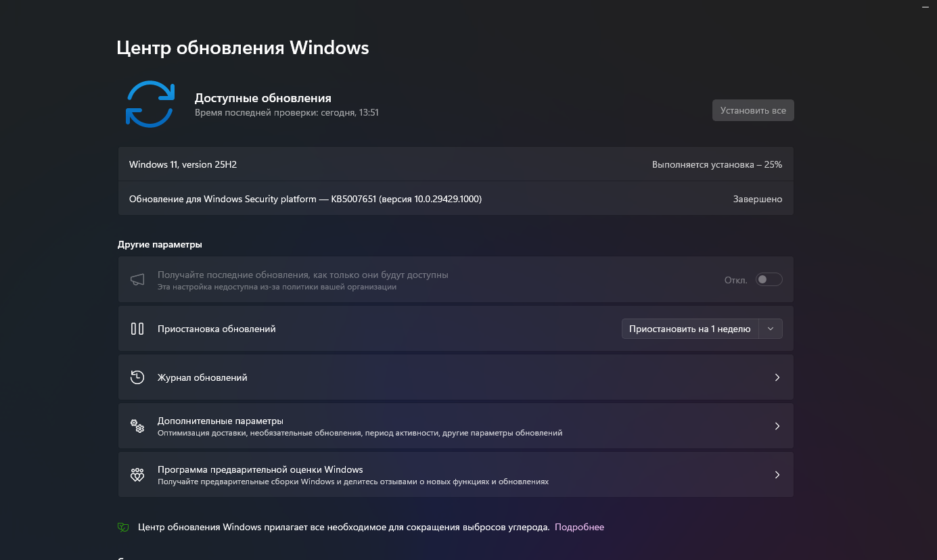Click the Доступные обновления heading
Screen dimensions: 937x560
coord(263,98)
